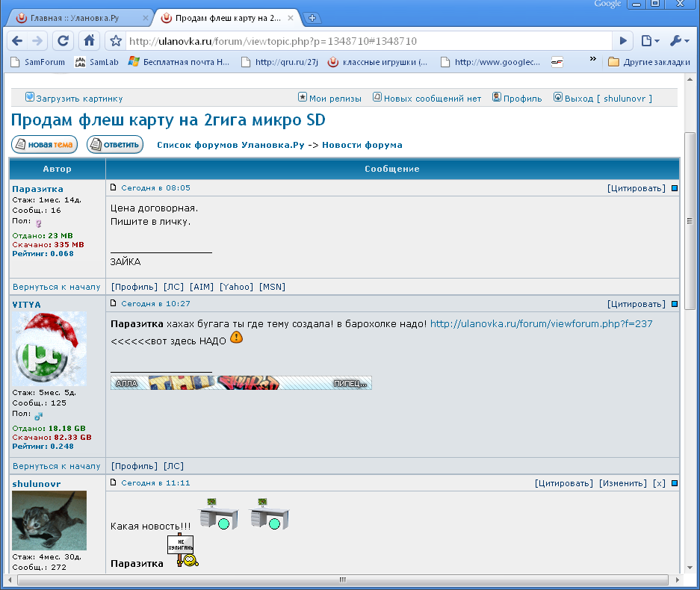Click the [MSN] contact link
The height and width of the screenshot is (590, 700).
click(x=272, y=287)
